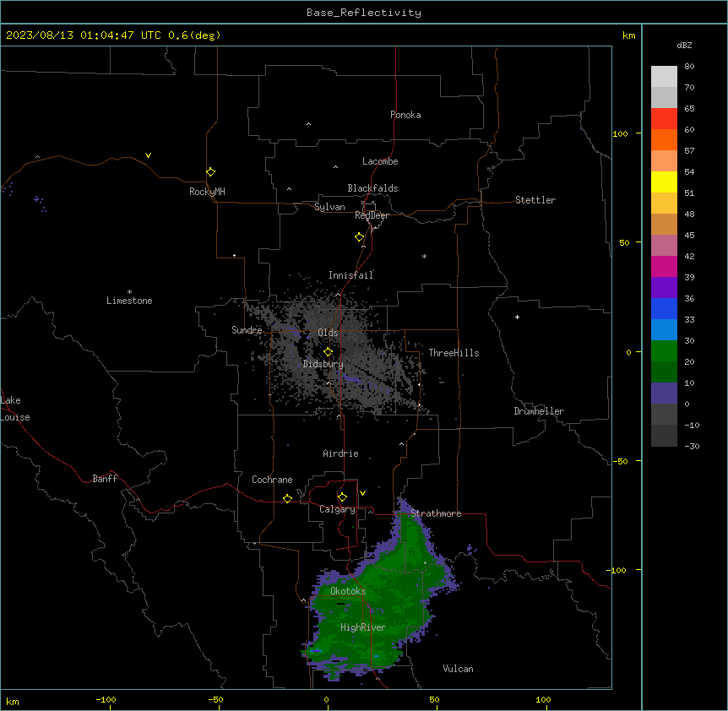Click the asterisk marker east of Innisfail
Viewport: 728px width, 711px height.
point(424,256)
